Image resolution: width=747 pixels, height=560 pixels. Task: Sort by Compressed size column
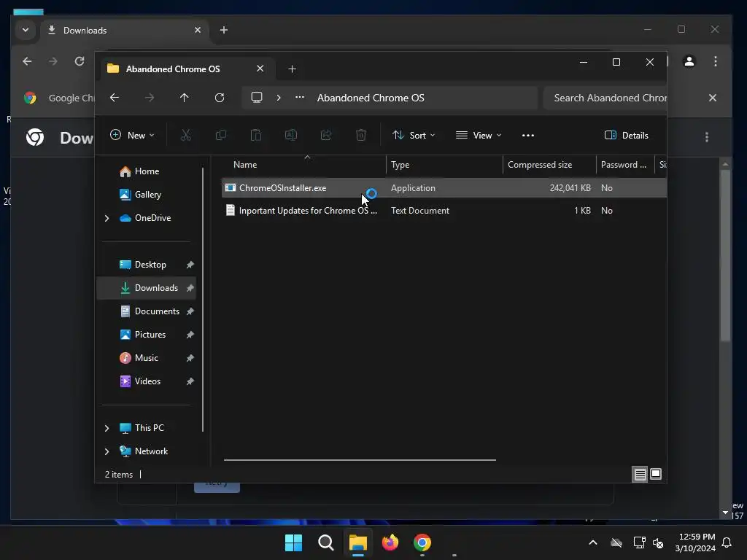click(x=549, y=165)
